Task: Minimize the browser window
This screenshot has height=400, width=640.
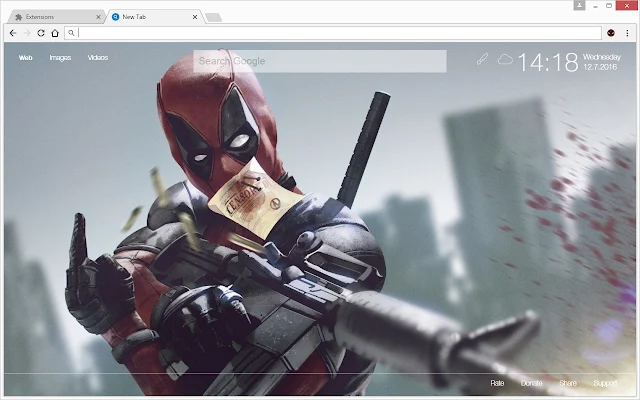Action: click(596, 6)
